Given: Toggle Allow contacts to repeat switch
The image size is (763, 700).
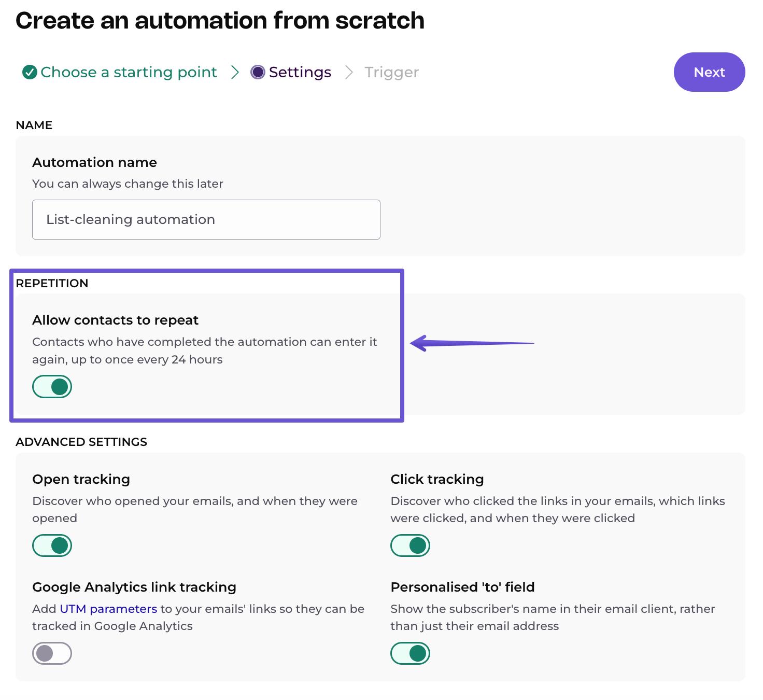Looking at the screenshot, I should point(52,387).
